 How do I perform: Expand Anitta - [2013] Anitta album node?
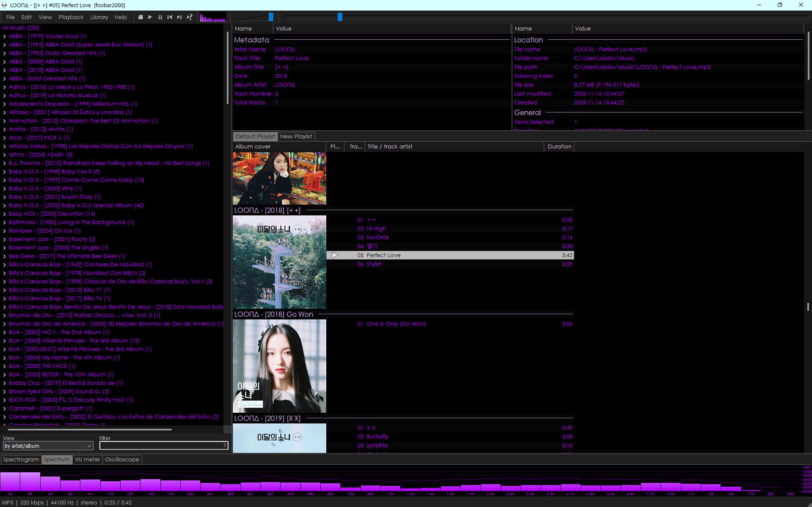5,129
